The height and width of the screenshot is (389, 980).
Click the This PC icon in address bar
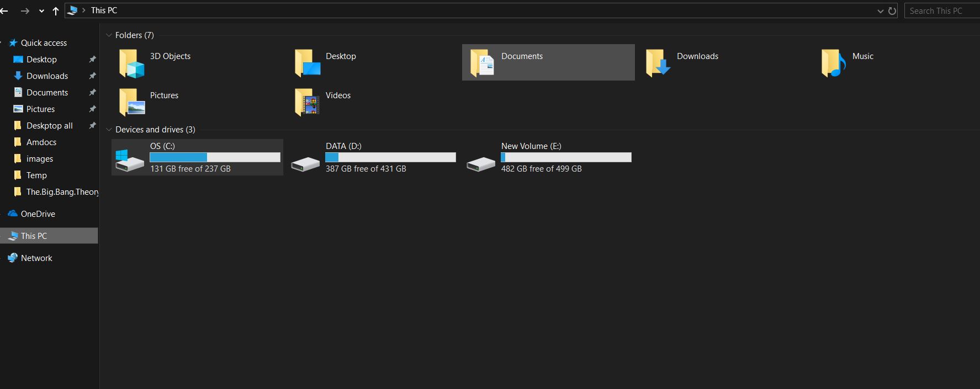pyautogui.click(x=72, y=10)
